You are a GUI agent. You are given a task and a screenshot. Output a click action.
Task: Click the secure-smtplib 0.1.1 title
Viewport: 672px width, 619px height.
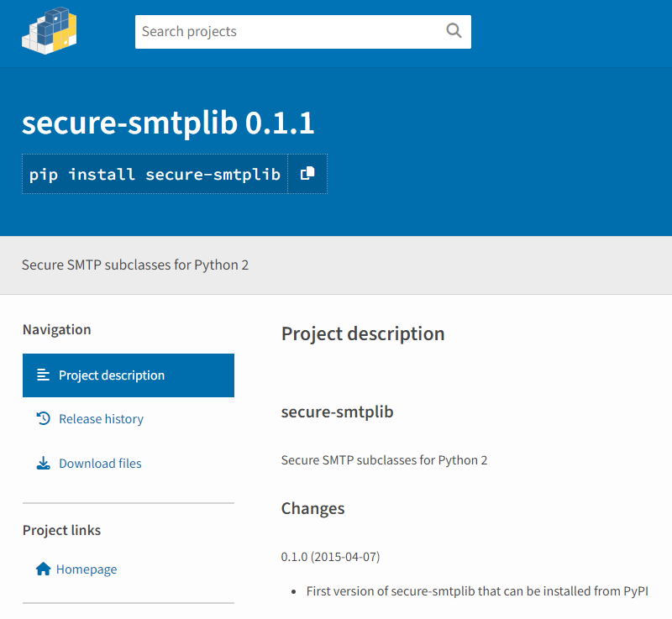[x=168, y=123]
